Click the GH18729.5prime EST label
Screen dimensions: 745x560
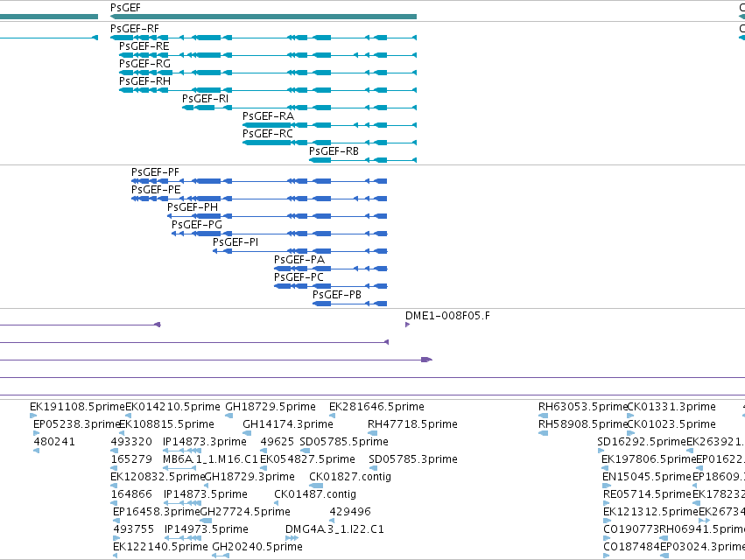pyautogui.click(x=271, y=407)
